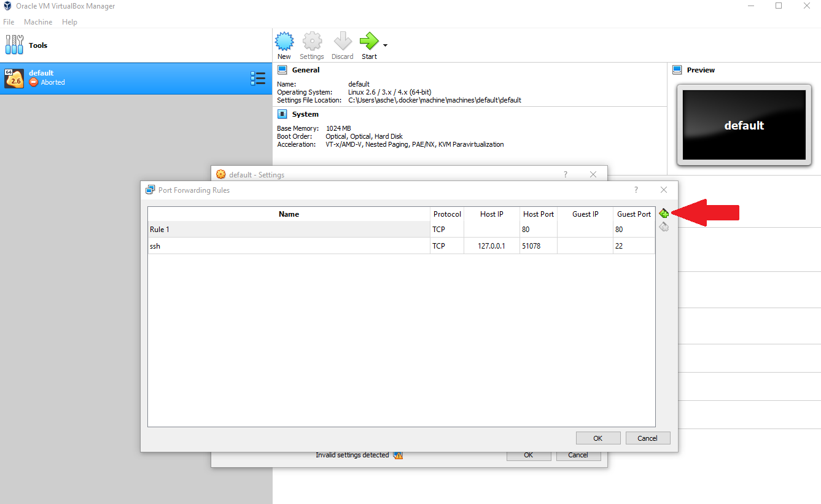Remove the selected port forwarding rule
The image size is (821, 504).
click(664, 227)
